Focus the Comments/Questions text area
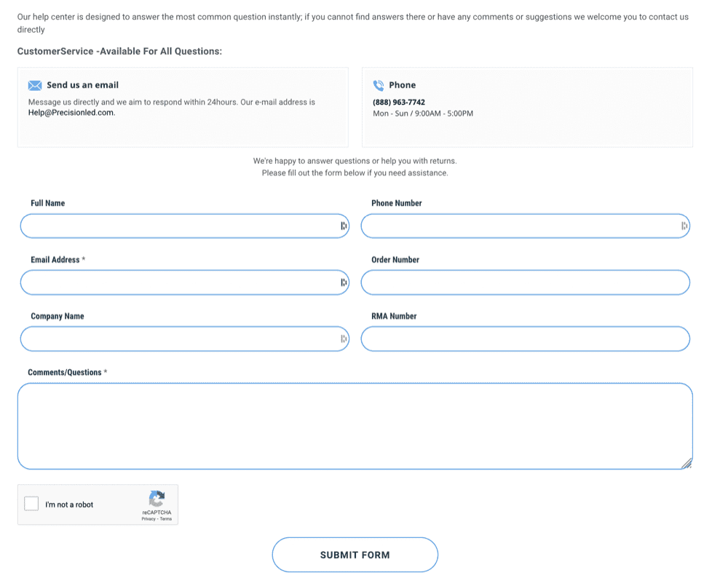This screenshot has height=578, width=728. (355, 426)
